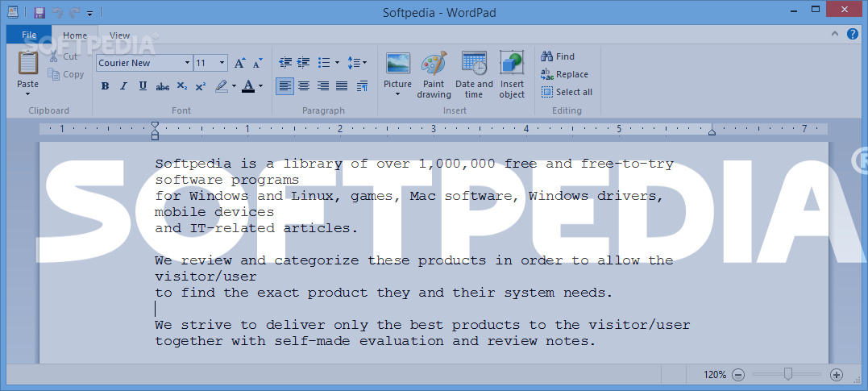Click the zoom in plus button
The height and width of the screenshot is (391, 868).
(837, 375)
